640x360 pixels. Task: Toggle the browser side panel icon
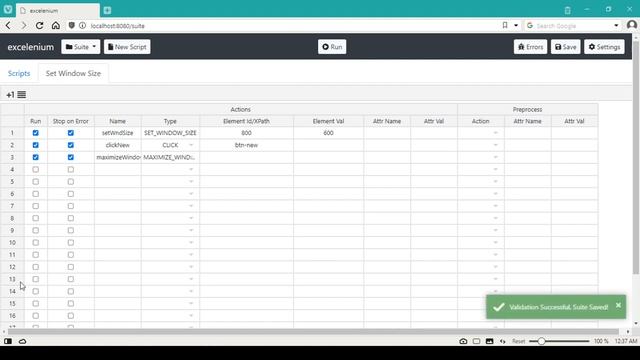pyautogui.click(x=8, y=341)
